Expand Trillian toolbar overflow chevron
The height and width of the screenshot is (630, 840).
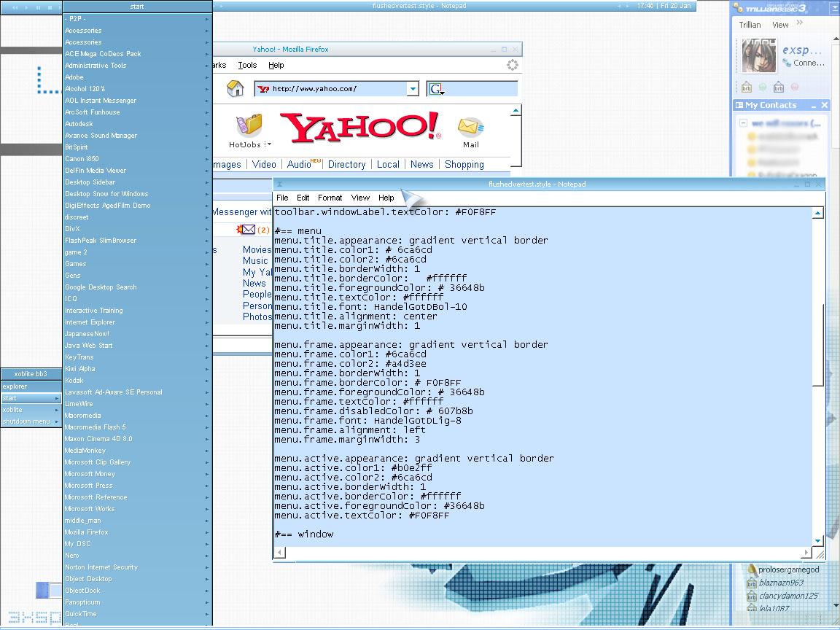coord(799,23)
